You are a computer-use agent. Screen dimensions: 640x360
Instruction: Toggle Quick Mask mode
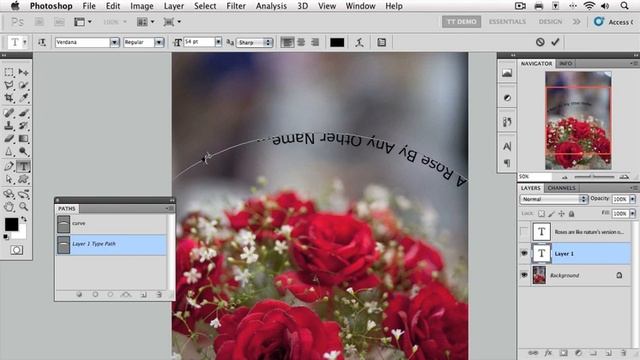pos(17,250)
